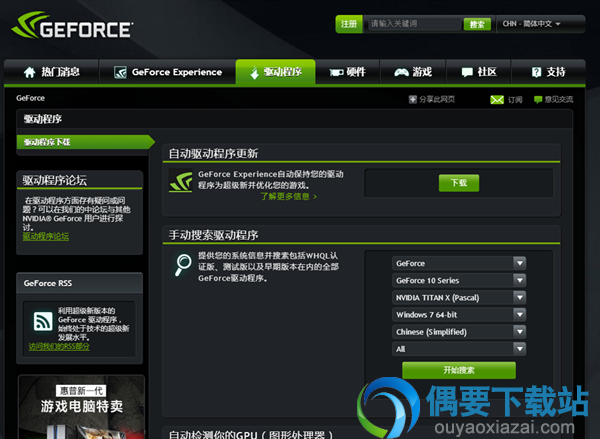600x439 pixels.
Task: Click the home icon beside 热门消息
Action: tap(29, 72)
